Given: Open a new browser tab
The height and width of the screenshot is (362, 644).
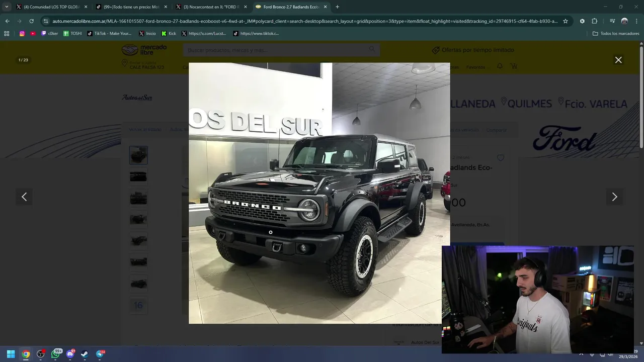Looking at the screenshot, I should point(337,7).
